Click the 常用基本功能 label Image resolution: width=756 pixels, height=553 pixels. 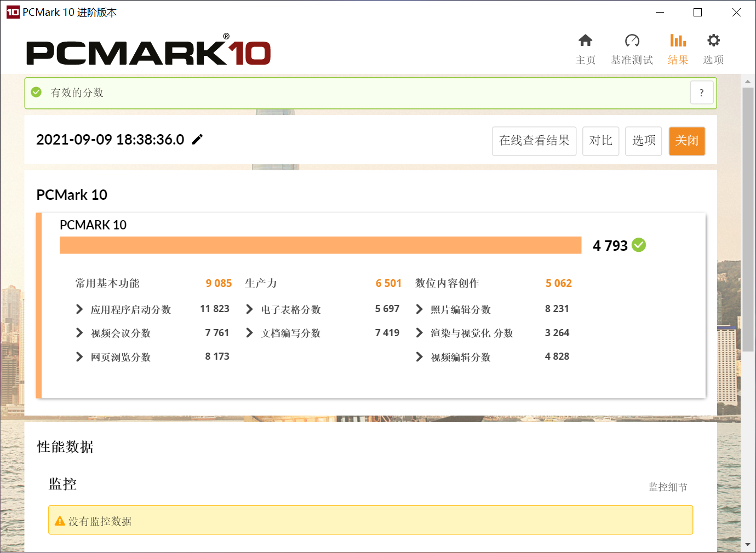(107, 283)
